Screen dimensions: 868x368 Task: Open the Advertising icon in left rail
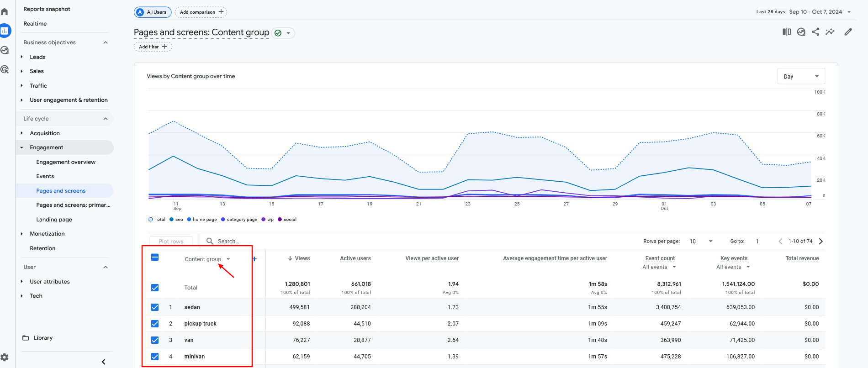click(x=5, y=69)
